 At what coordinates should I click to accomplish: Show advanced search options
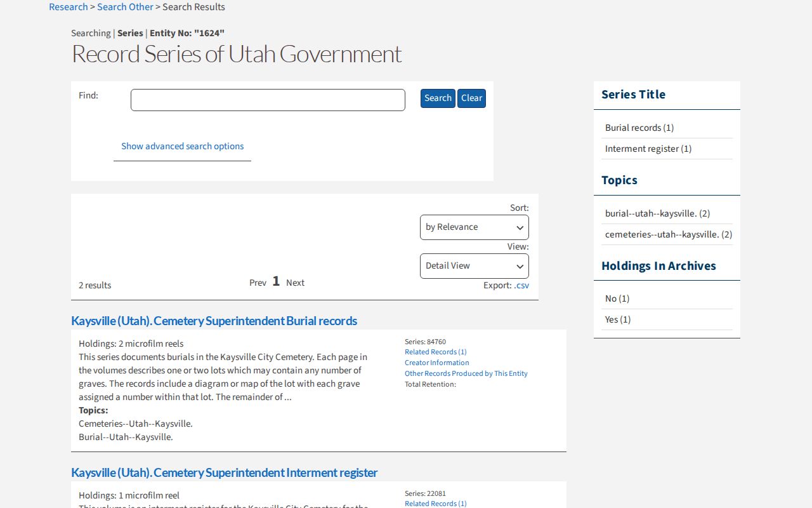pos(183,146)
